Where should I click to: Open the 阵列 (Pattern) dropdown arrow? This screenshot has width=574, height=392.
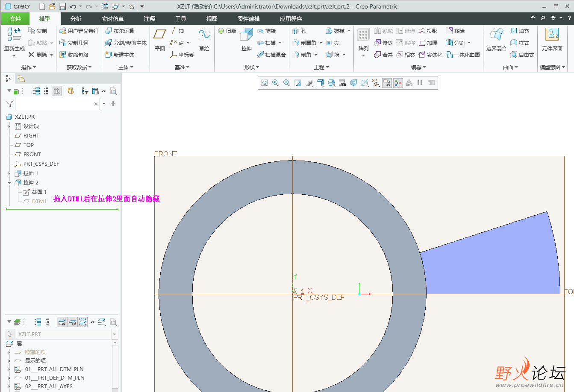pos(364,56)
